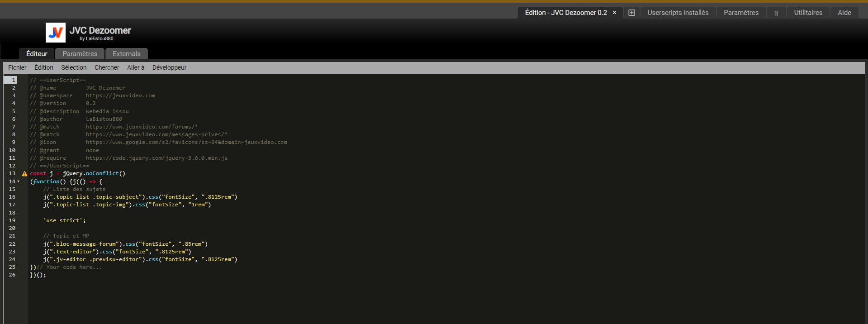Open the Aide tab
This screenshot has width=868, height=324.
[x=844, y=13]
